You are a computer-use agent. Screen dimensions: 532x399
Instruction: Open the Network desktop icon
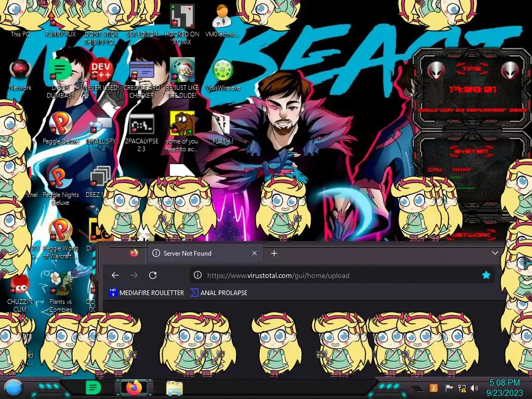[20, 75]
